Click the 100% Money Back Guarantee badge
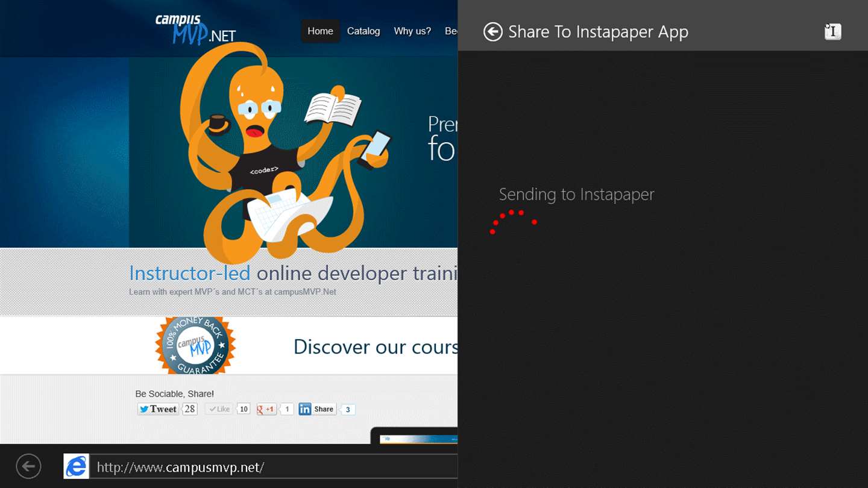The width and height of the screenshot is (868, 488). tap(195, 346)
